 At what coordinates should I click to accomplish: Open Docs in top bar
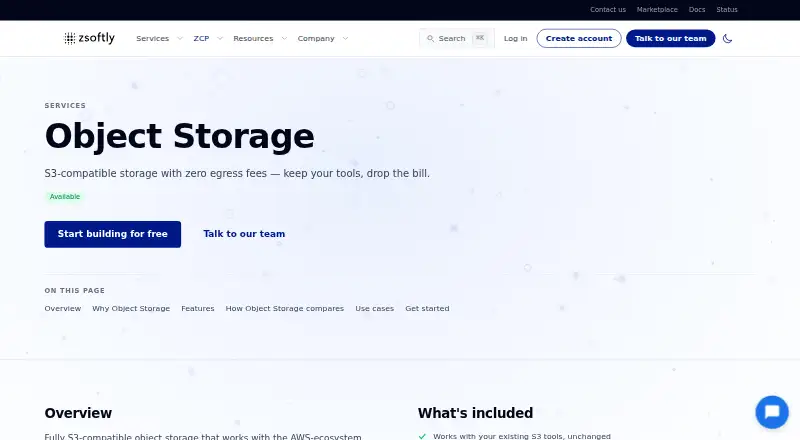pos(697,10)
